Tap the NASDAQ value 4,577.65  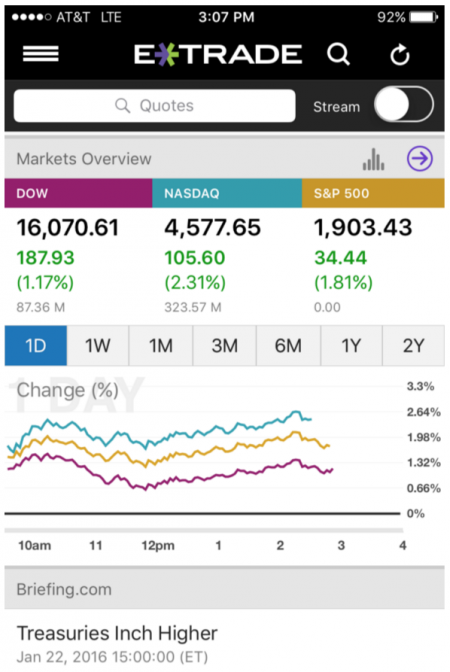[213, 228]
